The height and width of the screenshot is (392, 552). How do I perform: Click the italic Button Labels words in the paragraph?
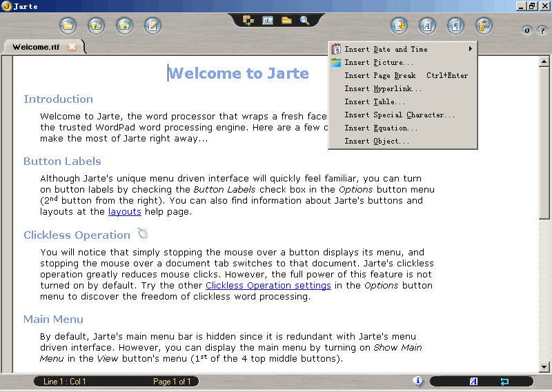point(224,190)
